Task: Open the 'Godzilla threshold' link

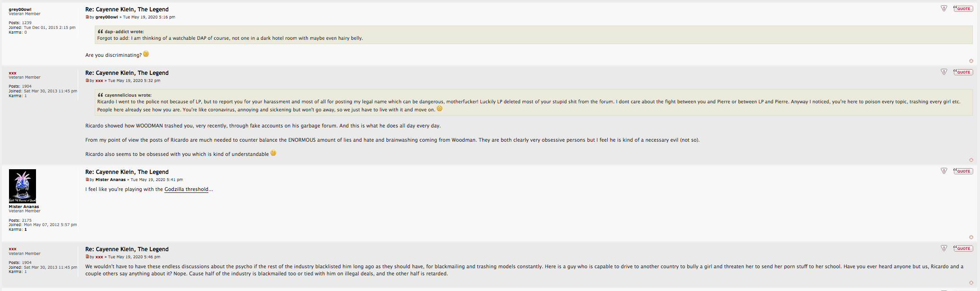Action: pyautogui.click(x=186, y=190)
